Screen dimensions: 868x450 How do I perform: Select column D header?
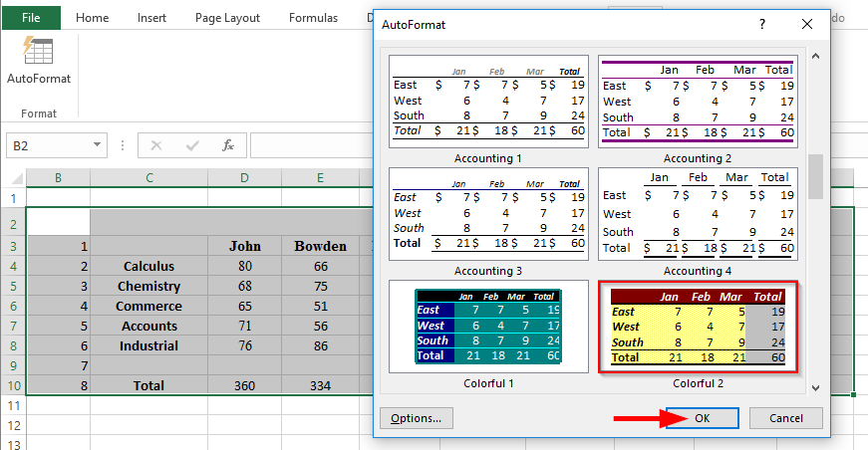coord(245,178)
